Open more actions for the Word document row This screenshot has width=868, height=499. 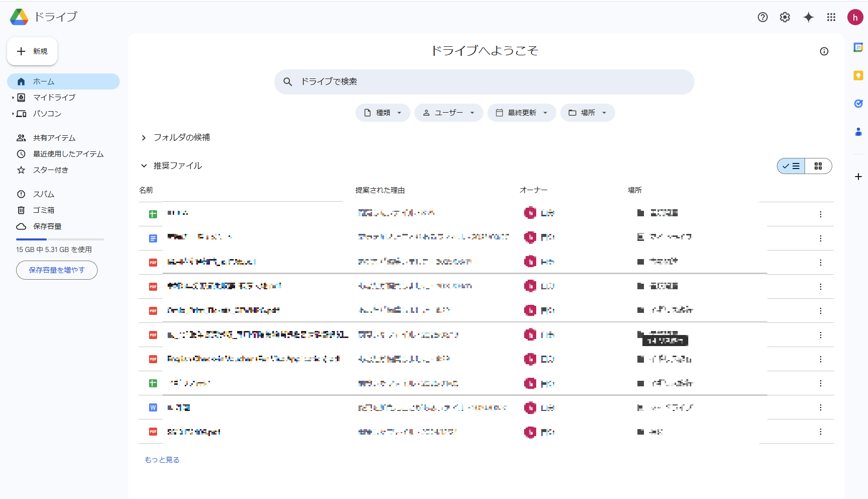tap(821, 407)
